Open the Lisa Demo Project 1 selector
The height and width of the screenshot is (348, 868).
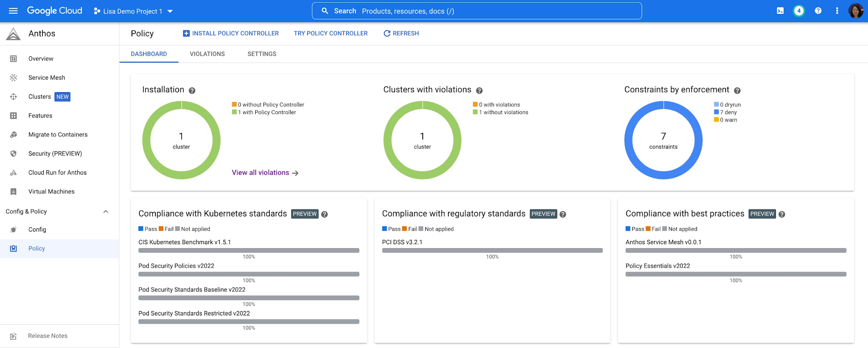pyautogui.click(x=134, y=11)
